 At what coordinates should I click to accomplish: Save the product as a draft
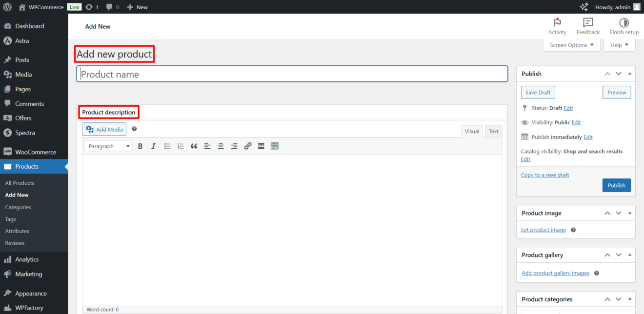tap(538, 92)
